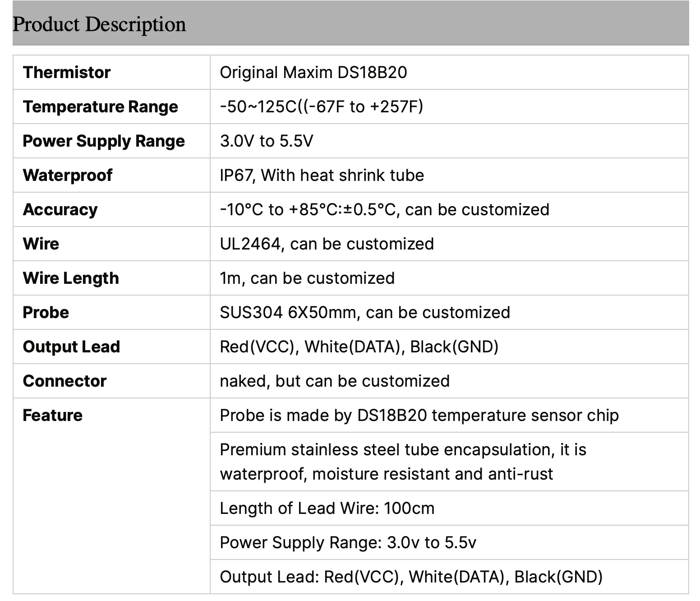
Task: Click the Waterproof row label
Action: coord(68,176)
